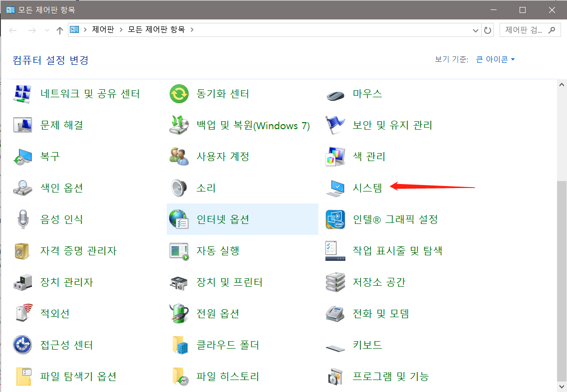This screenshot has height=392, width=567.
Task: Open the address bar history dropdown arrow
Action: 475,30
